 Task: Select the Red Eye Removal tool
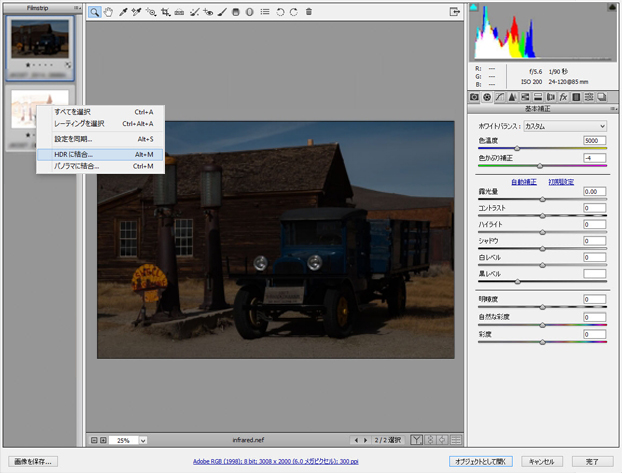pyautogui.click(x=208, y=12)
